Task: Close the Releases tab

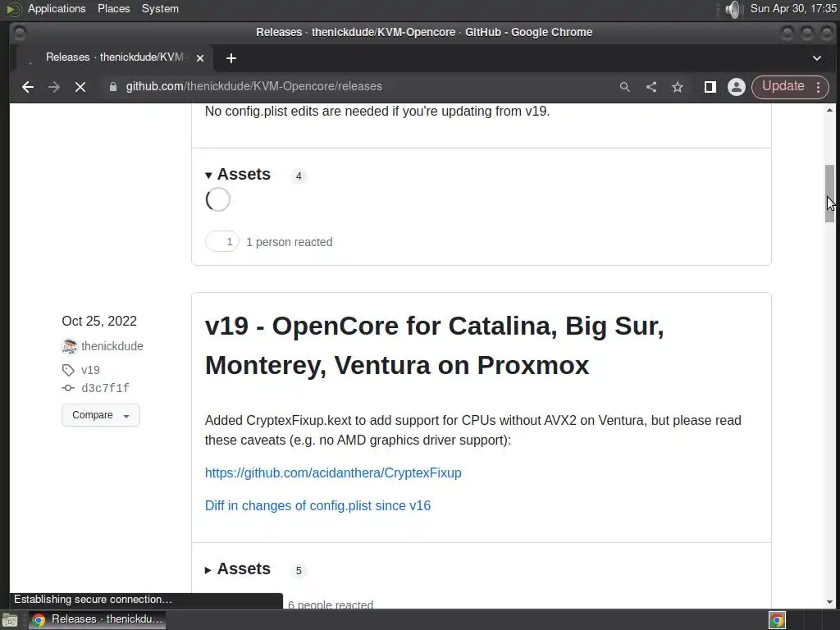Action: click(x=200, y=58)
